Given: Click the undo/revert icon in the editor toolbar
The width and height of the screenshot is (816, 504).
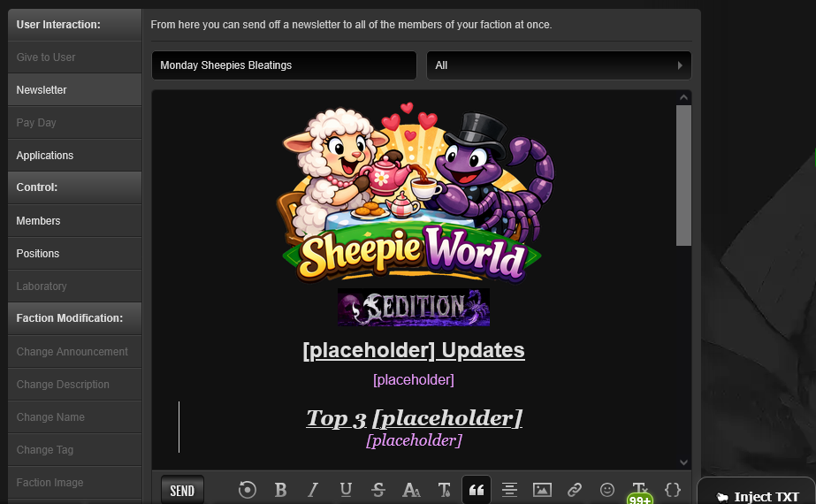Looking at the screenshot, I should 248,490.
